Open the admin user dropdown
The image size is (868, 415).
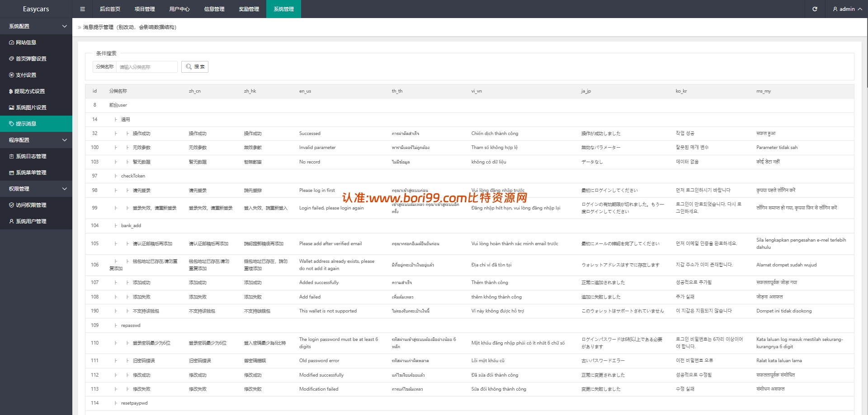(847, 9)
